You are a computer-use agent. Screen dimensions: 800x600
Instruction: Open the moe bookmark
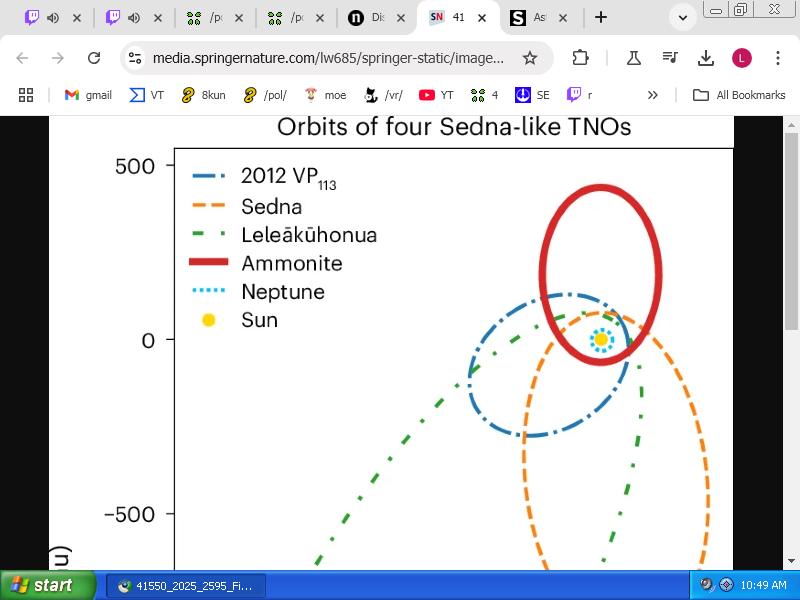coord(325,95)
